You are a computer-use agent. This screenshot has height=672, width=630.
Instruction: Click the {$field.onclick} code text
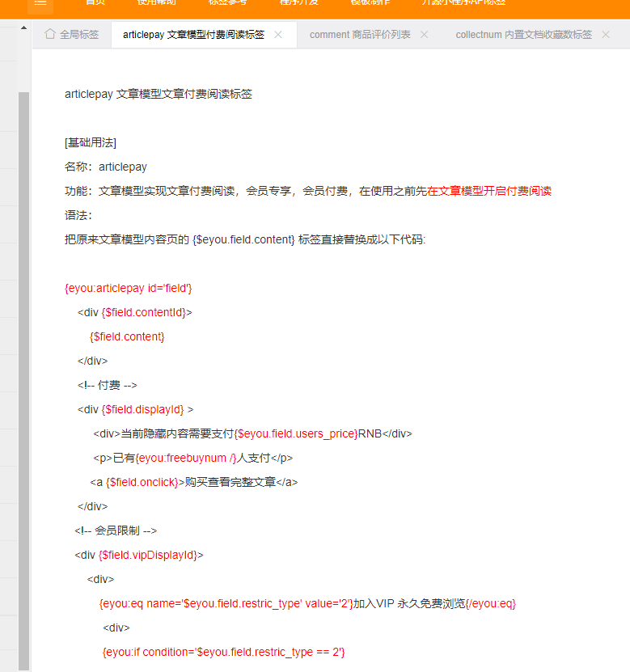tap(142, 483)
